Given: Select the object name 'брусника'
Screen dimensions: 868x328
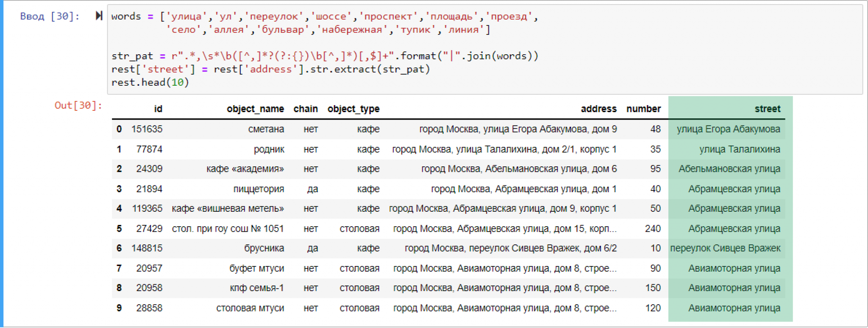Looking at the screenshot, I should tap(264, 248).
